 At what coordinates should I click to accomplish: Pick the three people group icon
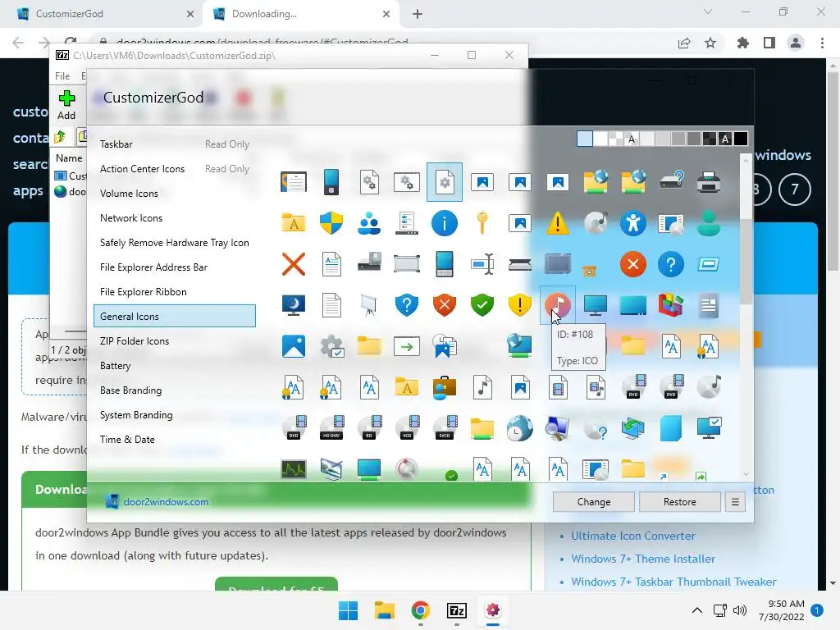(x=369, y=223)
